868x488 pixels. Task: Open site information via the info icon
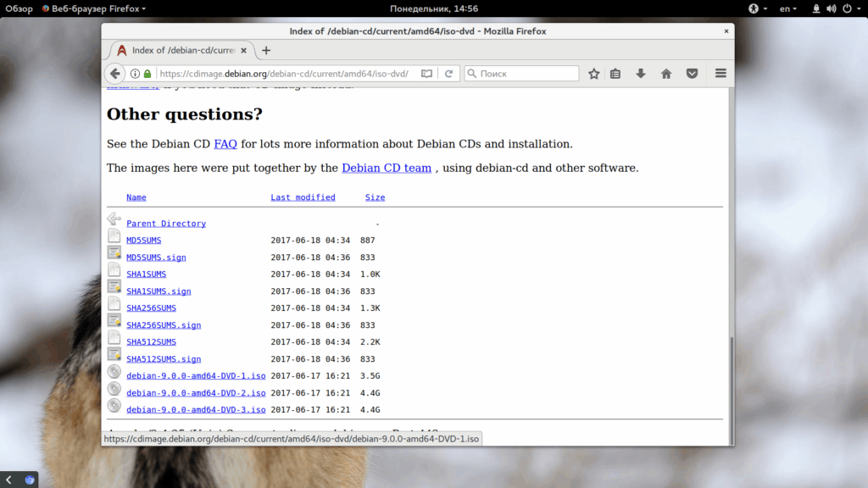135,74
